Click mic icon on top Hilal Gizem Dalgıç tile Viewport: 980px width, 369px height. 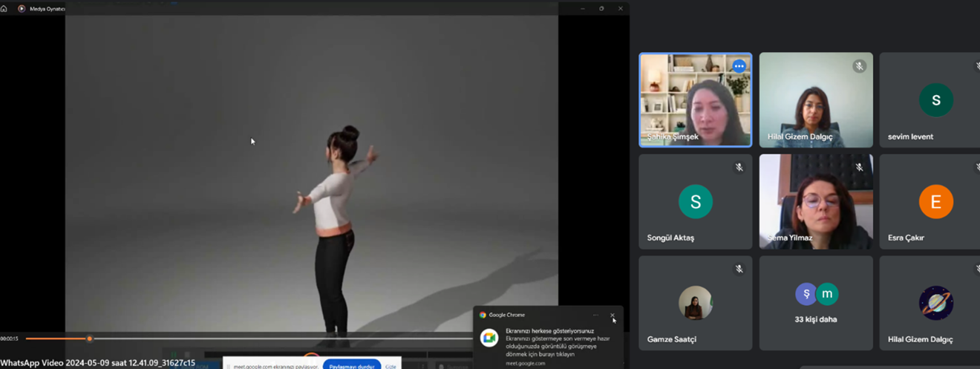[859, 66]
